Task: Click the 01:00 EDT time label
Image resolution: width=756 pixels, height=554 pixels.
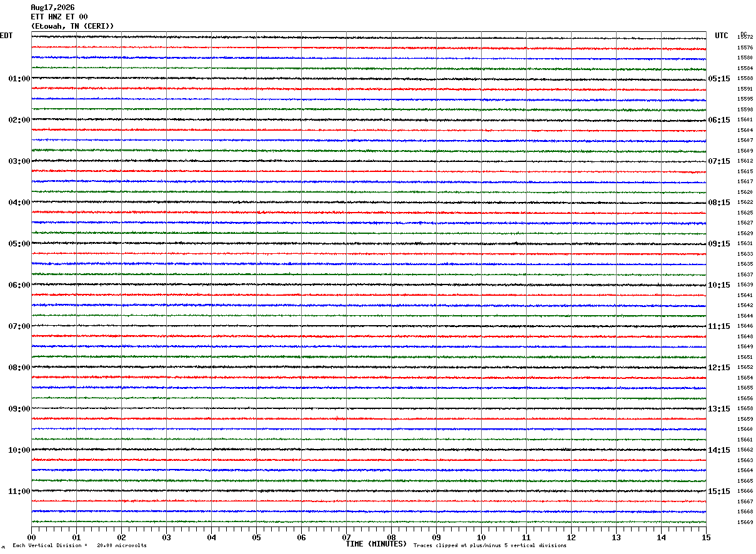Action: click(19, 79)
